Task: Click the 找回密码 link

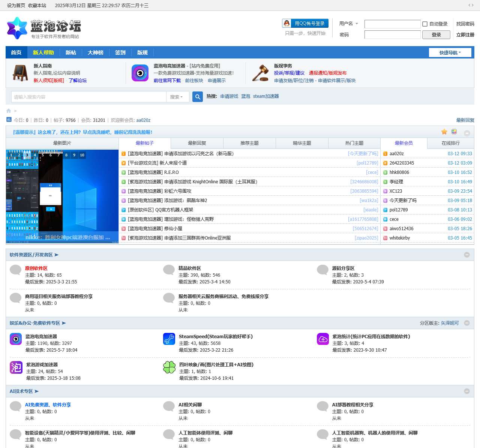Action: pos(465,24)
